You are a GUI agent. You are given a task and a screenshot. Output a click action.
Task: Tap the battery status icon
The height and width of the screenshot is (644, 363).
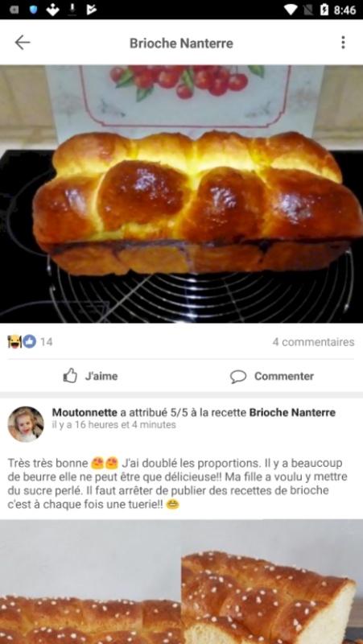tap(324, 10)
